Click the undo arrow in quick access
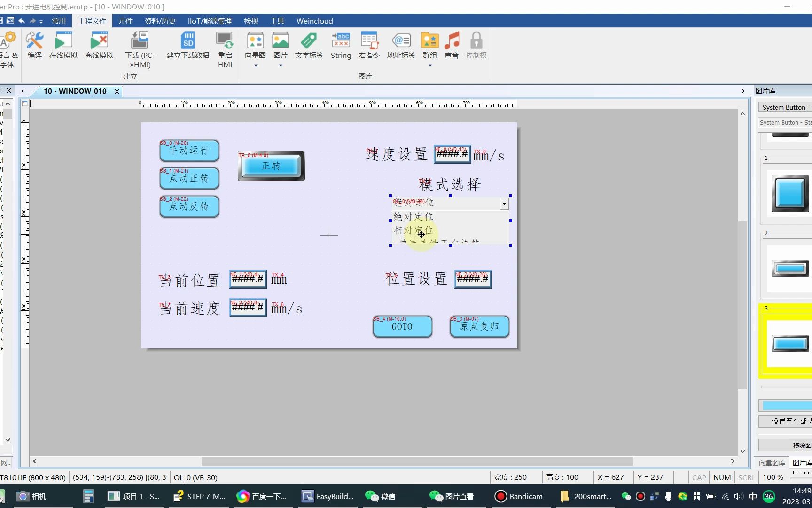 [x=22, y=21]
